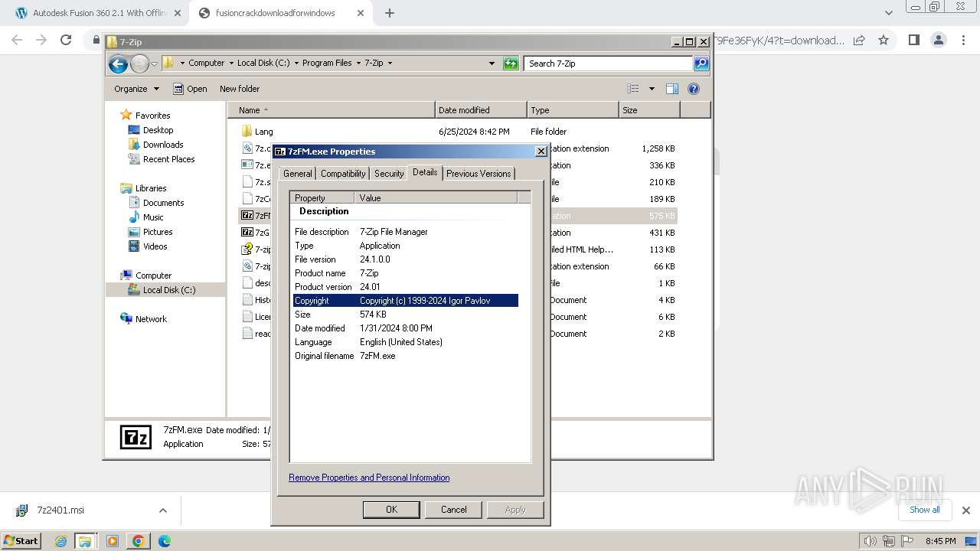Click the Open toolbar button
This screenshot has height=551, width=980.
[x=190, y=89]
